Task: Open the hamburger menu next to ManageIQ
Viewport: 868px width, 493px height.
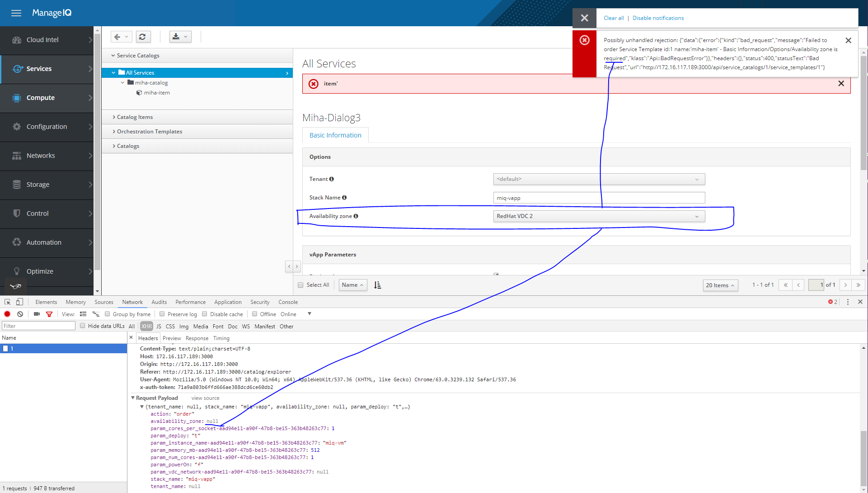Action: pyautogui.click(x=16, y=13)
